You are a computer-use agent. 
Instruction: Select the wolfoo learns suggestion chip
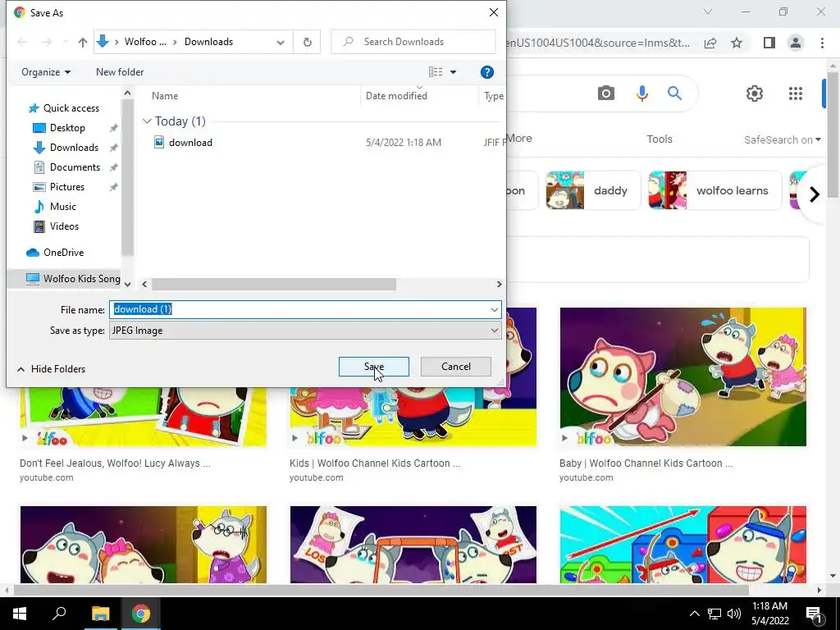coord(714,190)
